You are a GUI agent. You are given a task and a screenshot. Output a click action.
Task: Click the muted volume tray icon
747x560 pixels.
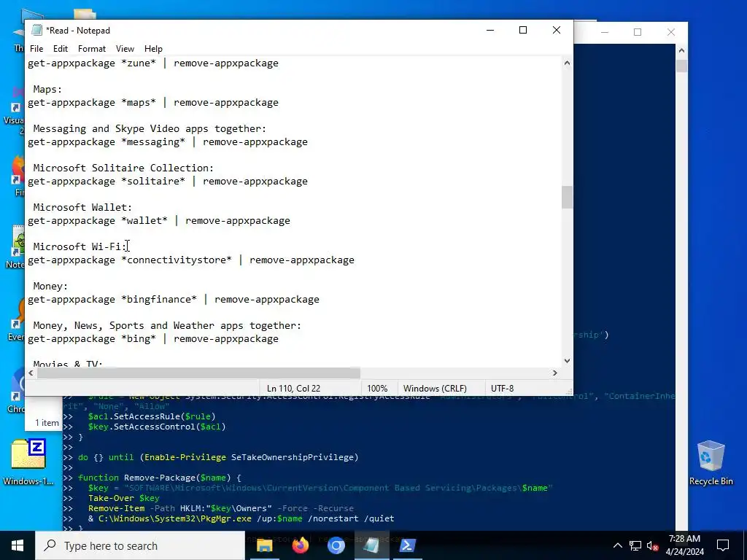click(653, 545)
